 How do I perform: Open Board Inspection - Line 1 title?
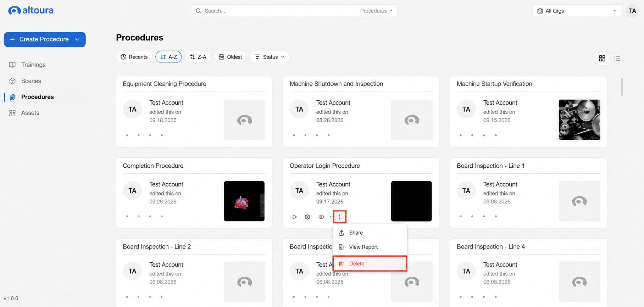point(491,166)
